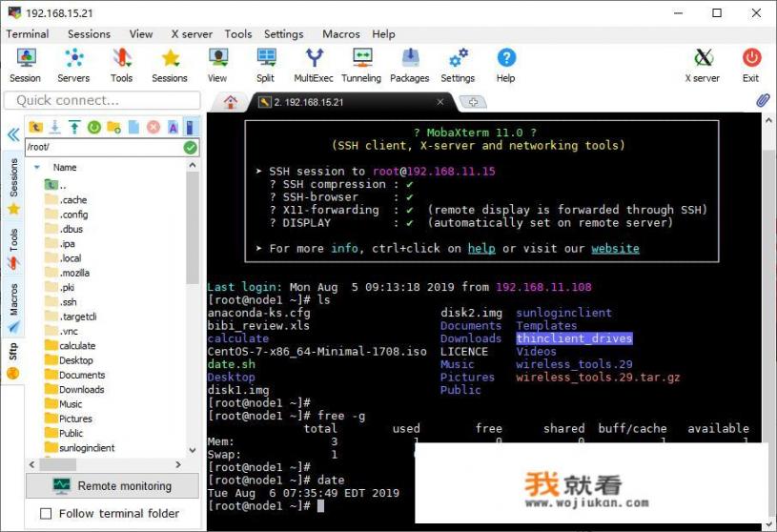
Task: Click the Quick connect input field
Action: 103,100
